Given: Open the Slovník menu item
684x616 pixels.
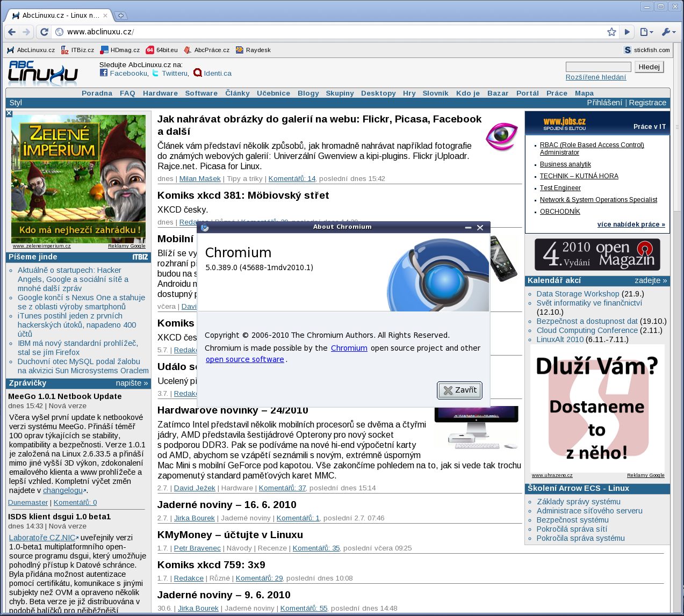Looking at the screenshot, I should pos(435,93).
